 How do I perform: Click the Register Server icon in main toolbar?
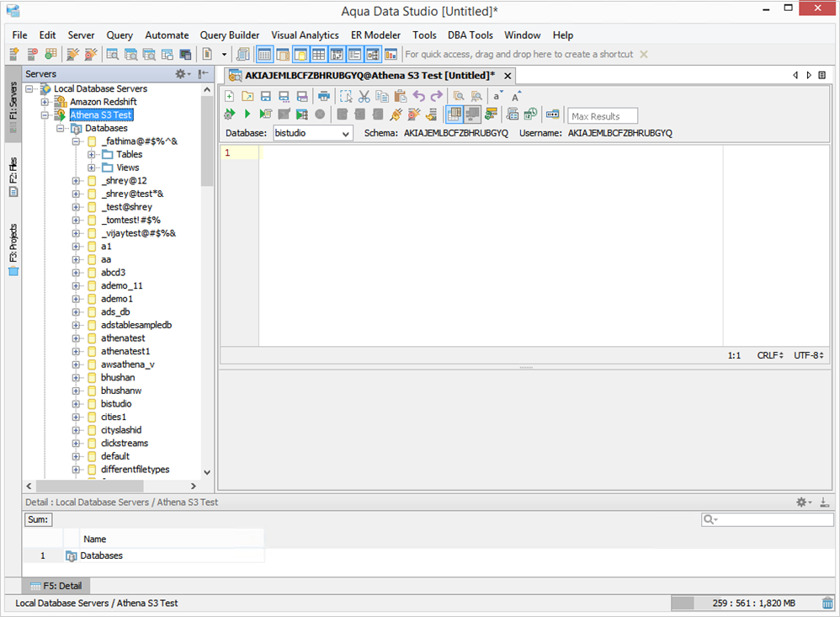coord(14,54)
